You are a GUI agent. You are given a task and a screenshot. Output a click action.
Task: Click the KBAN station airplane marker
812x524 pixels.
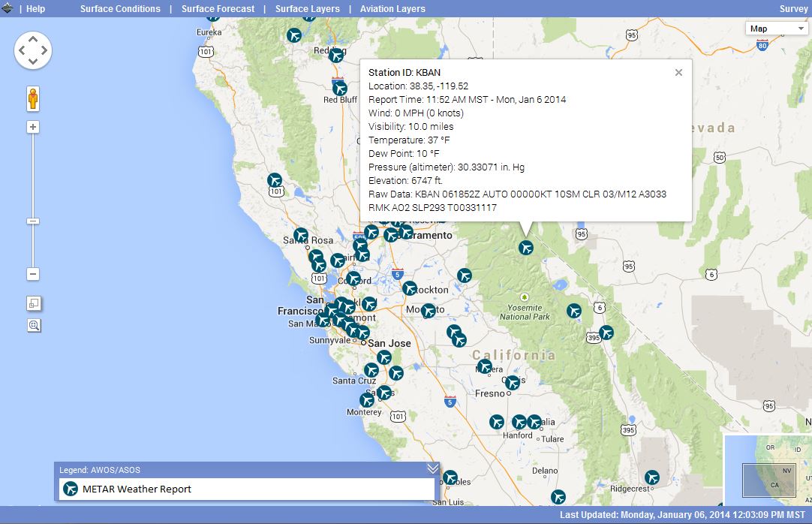(x=526, y=247)
